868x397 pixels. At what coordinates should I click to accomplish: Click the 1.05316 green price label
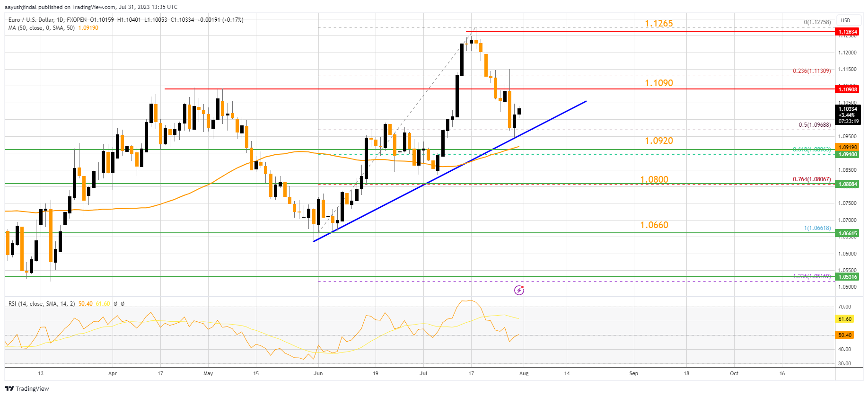pos(848,277)
